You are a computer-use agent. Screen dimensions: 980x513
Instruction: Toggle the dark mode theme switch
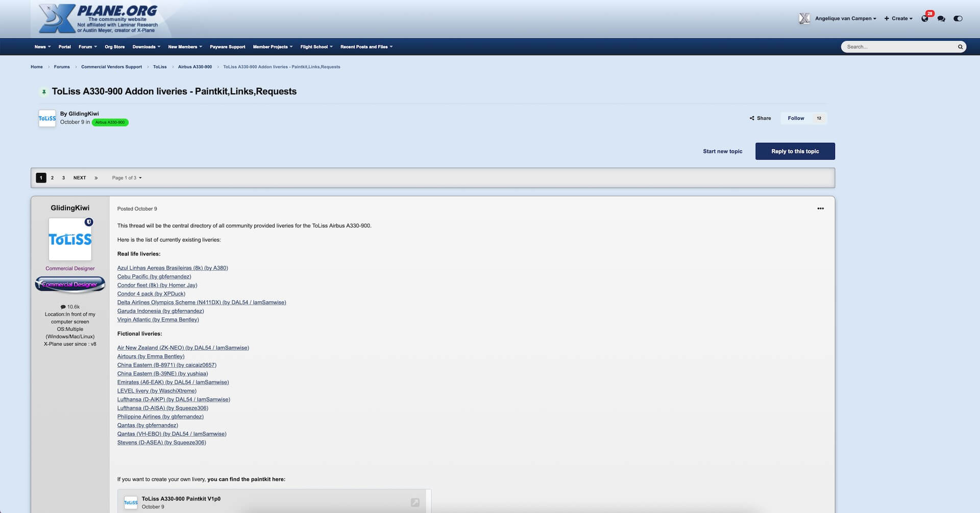(958, 18)
